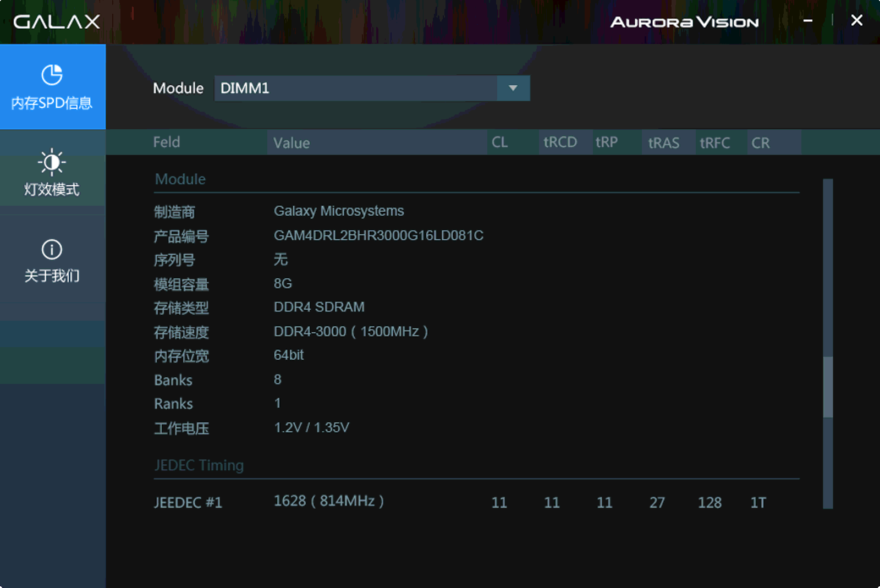Click the 序列号 serial number label
The width and height of the screenshot is (880, 588).
174,260
